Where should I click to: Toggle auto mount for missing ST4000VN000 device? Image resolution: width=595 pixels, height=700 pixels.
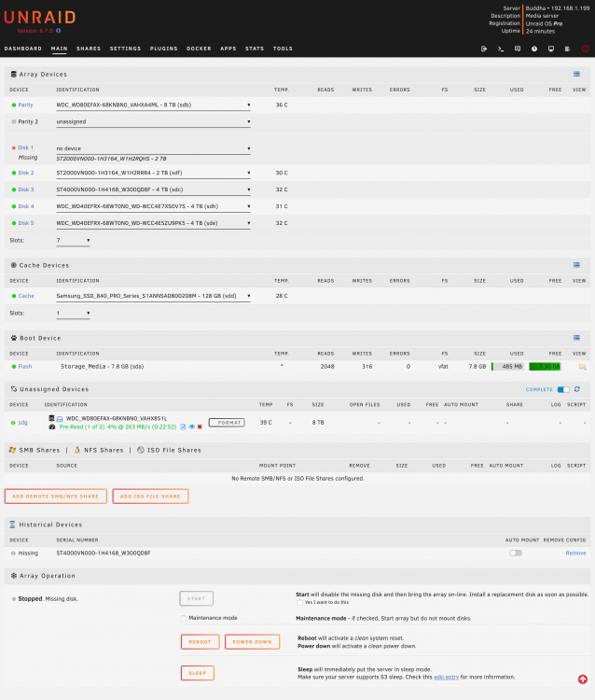pyautogui.click(x=516, y=553)
